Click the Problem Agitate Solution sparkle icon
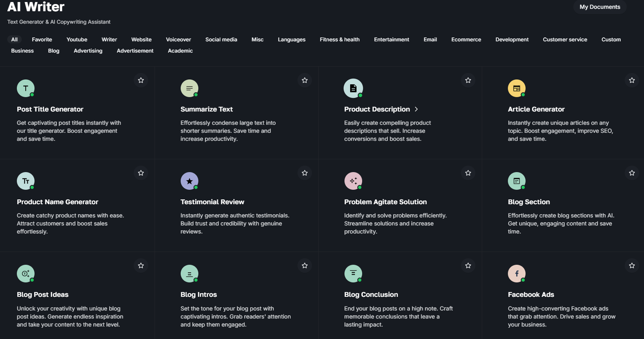This screenshot has height=339, width=644. point(353,181)
